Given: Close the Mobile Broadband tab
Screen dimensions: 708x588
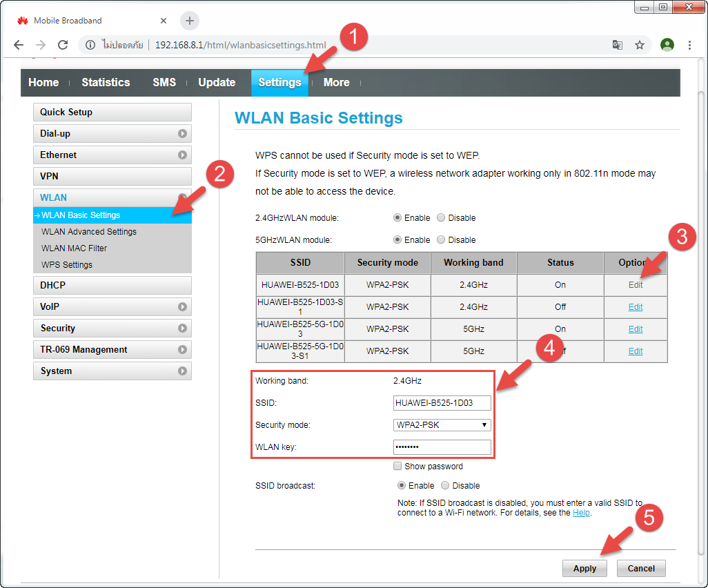Looking at the screenshot, I should pyautogui.click(x=164, y=21).
